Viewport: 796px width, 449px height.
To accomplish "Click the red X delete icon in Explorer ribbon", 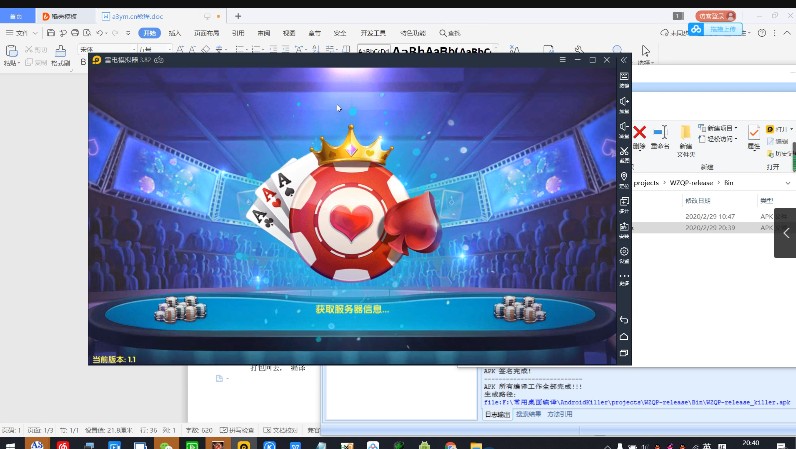I will pos(639,134).
